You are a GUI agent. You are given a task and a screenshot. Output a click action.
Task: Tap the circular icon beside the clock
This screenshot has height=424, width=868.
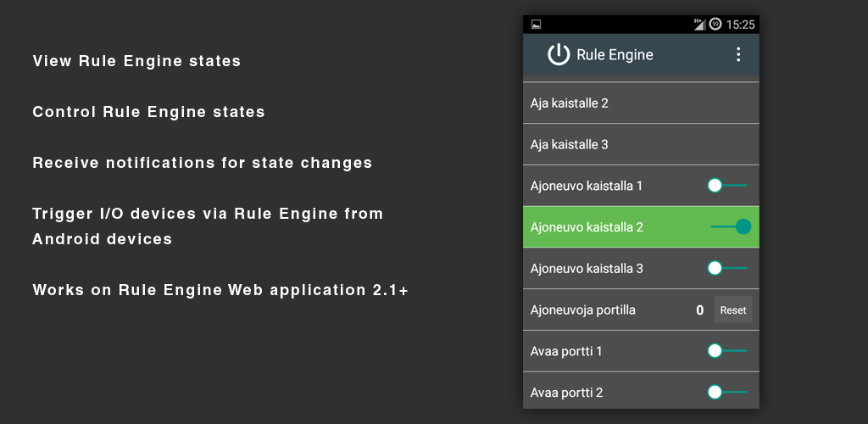pos(715,25)
